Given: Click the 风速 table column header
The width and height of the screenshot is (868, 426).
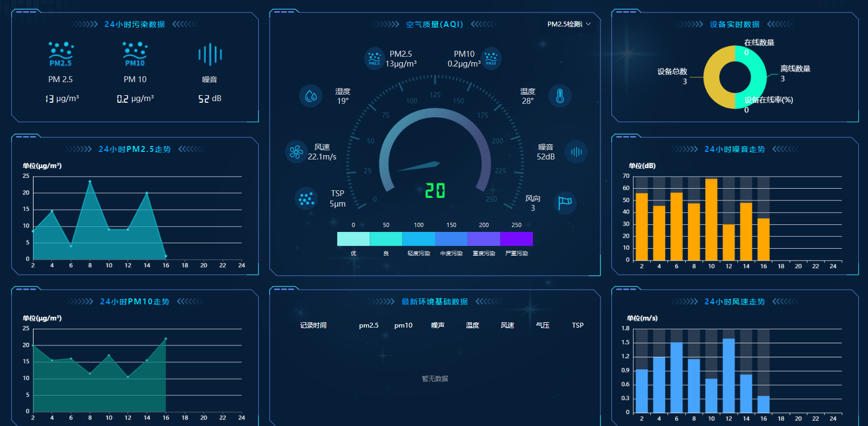Looking at the screenshot, I should [508, 325].
